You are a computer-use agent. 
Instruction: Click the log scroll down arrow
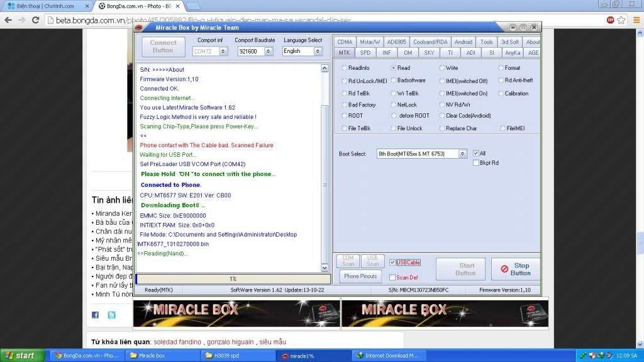pyautogui.click(x=325, y=268)
